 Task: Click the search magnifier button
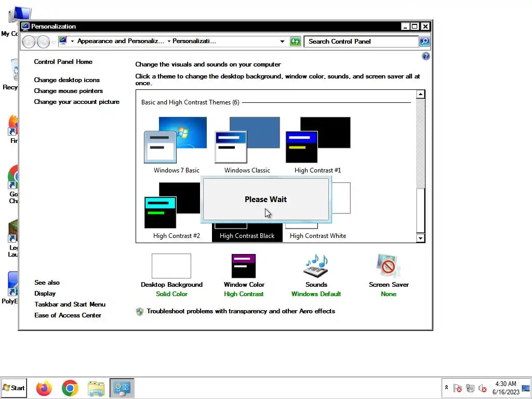click(424, 42)
